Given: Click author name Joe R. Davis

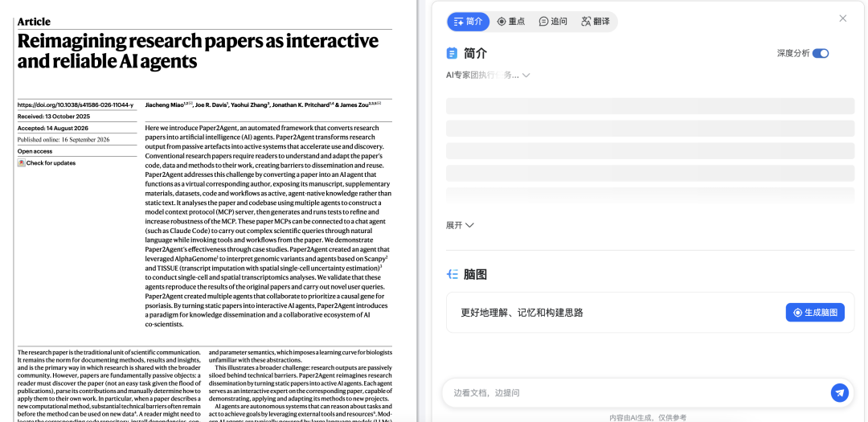Looking at the screenshot, I should [210, 104].
